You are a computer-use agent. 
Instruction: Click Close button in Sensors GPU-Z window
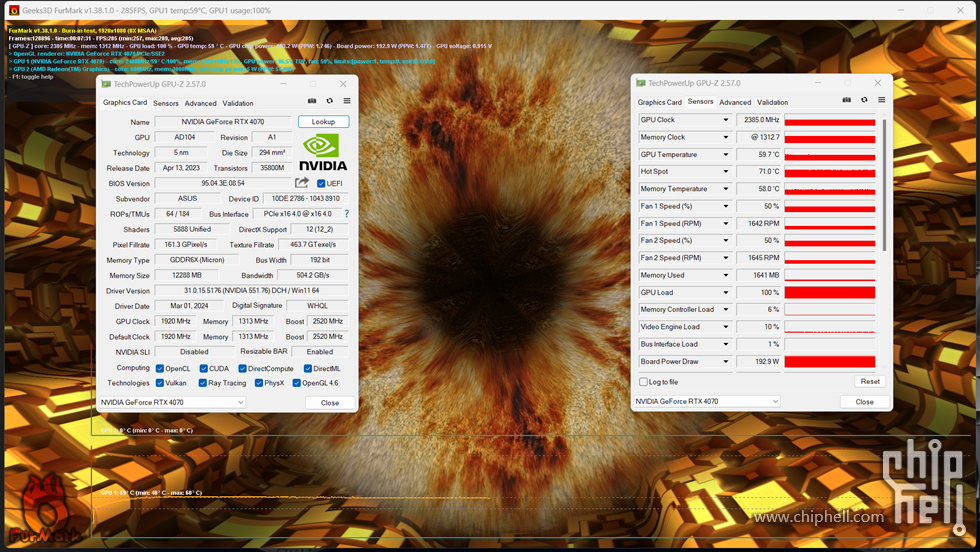click(864, 401)
